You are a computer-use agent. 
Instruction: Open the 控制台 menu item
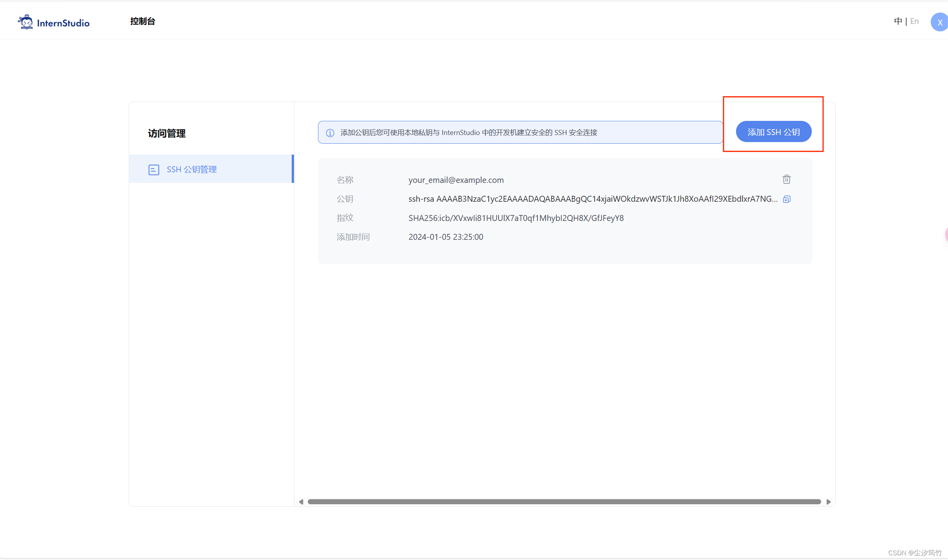click(x=142, y=21)
